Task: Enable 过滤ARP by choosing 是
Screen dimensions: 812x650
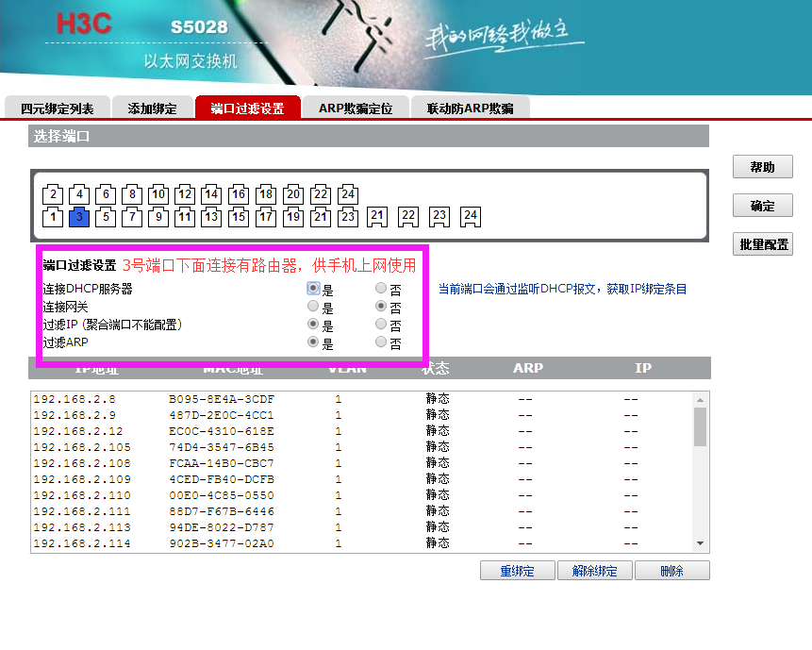Action: pos(313,342)
